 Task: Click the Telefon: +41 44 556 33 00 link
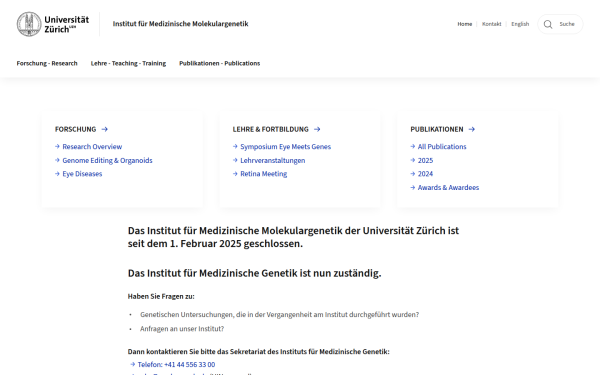click(x=176, y=364)
